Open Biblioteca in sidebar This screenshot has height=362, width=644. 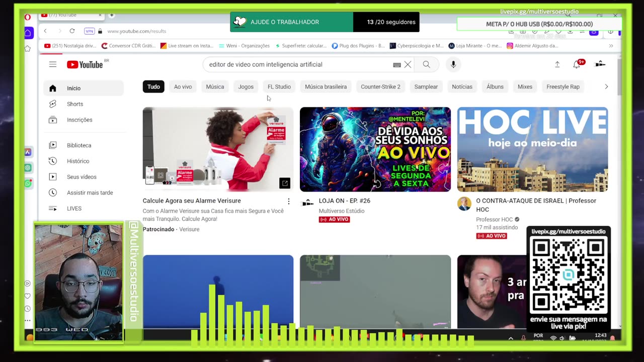(x=84, y=145)
